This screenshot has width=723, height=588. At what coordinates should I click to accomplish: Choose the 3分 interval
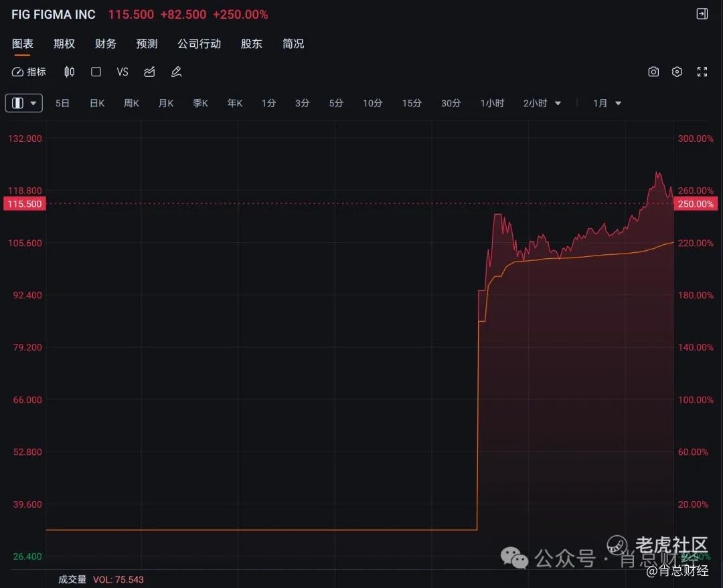click(303, 103)
